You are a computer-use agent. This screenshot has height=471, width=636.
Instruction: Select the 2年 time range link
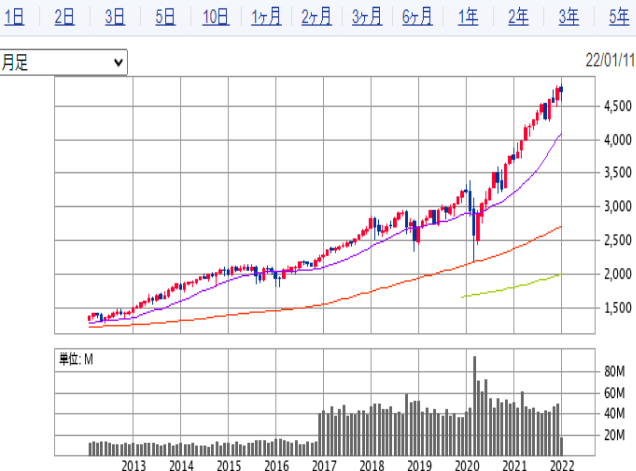coord(518,17)
